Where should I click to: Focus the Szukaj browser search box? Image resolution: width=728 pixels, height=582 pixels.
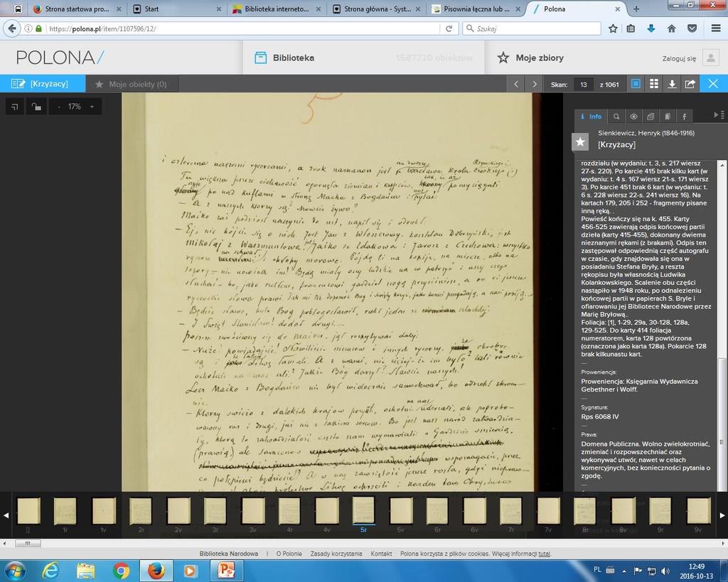click(x=531, y=28)
